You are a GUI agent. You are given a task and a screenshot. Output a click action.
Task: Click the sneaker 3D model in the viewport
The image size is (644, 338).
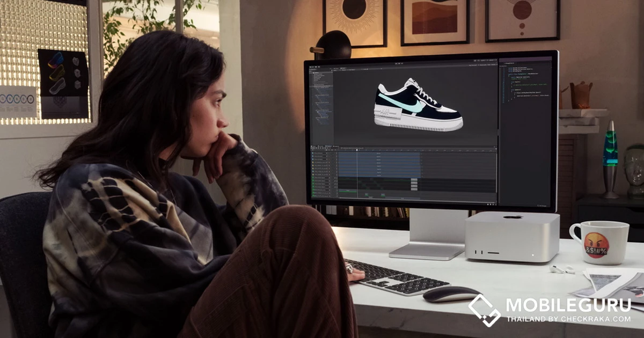click(418, 105)
